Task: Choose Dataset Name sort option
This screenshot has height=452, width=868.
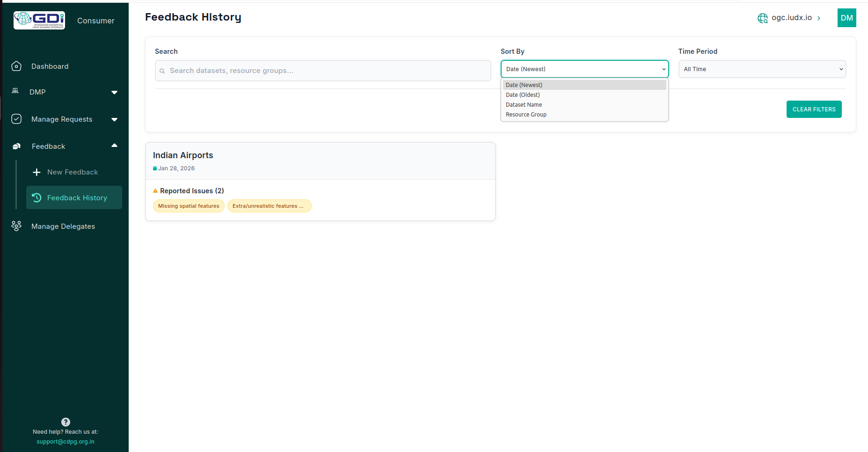Action: click(524, 105)
